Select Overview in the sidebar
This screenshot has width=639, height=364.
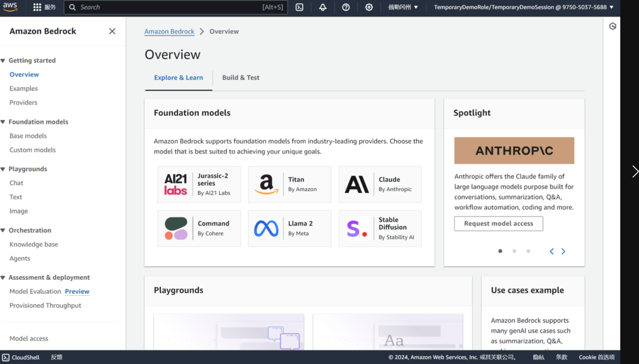[24, 75]
